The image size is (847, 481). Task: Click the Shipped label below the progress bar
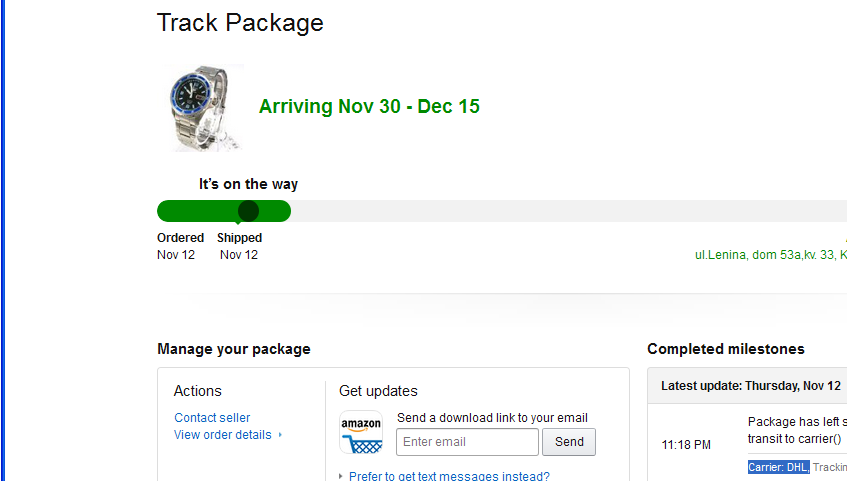point(239,238)
